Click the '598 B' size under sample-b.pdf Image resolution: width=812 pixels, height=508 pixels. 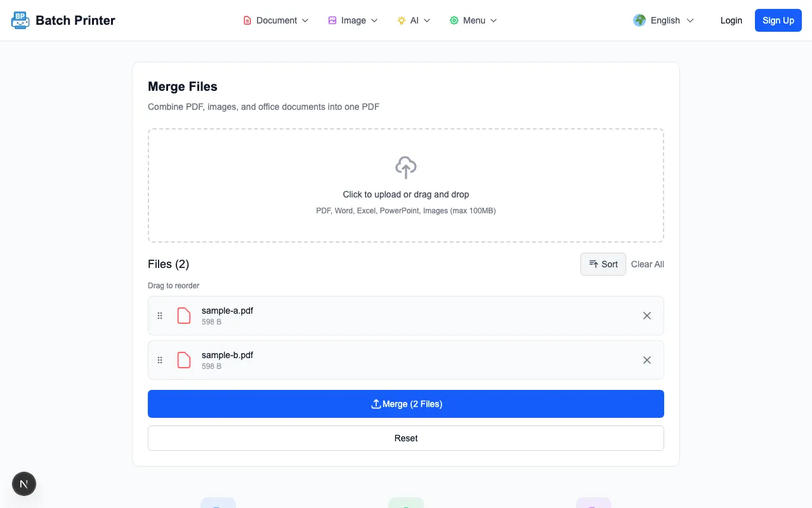click(x=211, y=366)
